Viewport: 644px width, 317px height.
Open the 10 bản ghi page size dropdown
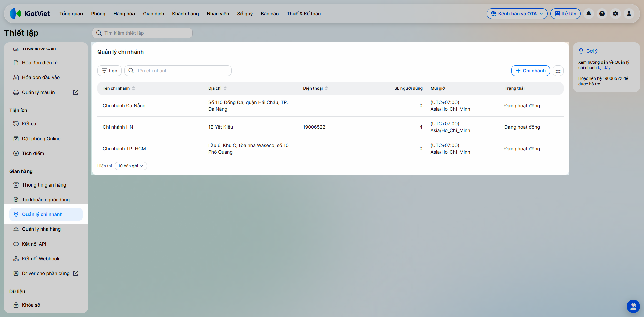tap(131, 166)
